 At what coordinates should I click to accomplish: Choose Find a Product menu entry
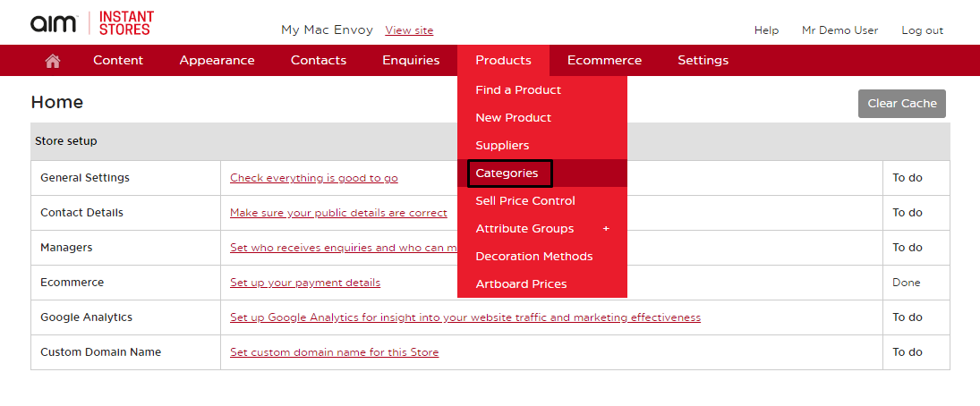pyautogui.click(x=518, y=90)
